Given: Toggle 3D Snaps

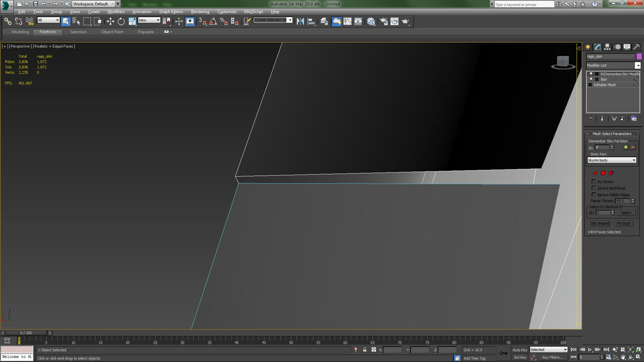Looking at the screenshot, I should (202, 21).
